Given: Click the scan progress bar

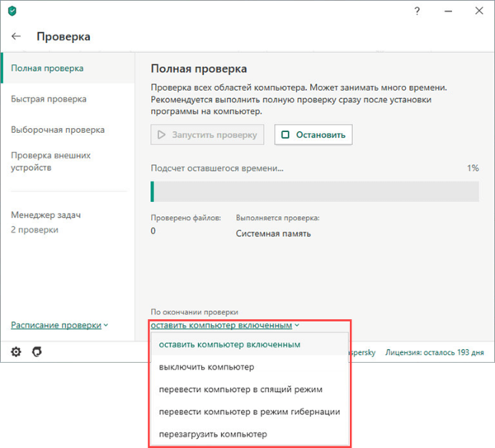Looking at the screenshot, I should [x=314, y=191].
